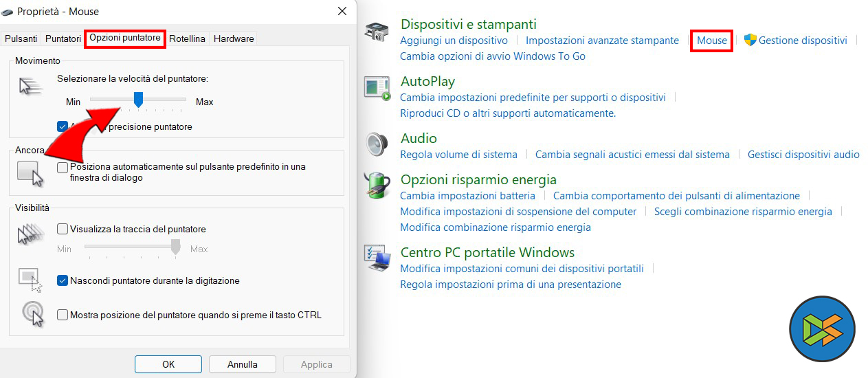The height and width of the screenshot is (378, 868).
Task: Click the Audio speaker icon
Action: click(377, 145)
